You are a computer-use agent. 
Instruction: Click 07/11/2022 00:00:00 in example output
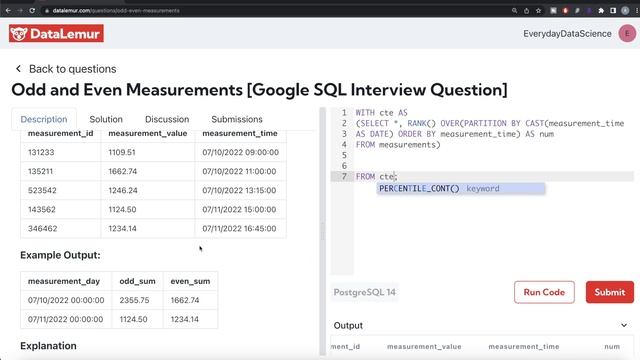(x=65, y=319)
